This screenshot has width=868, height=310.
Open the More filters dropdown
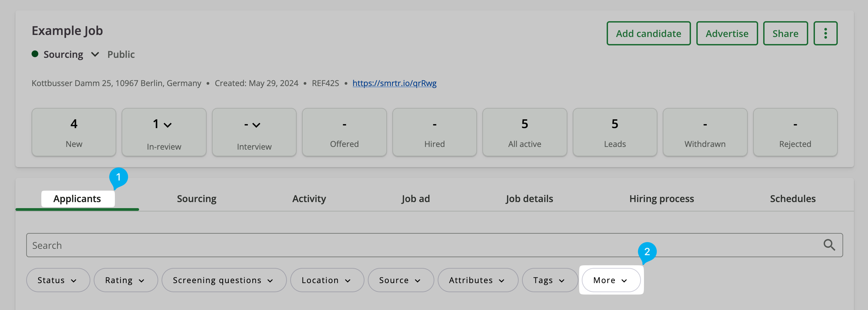[611, 280]
